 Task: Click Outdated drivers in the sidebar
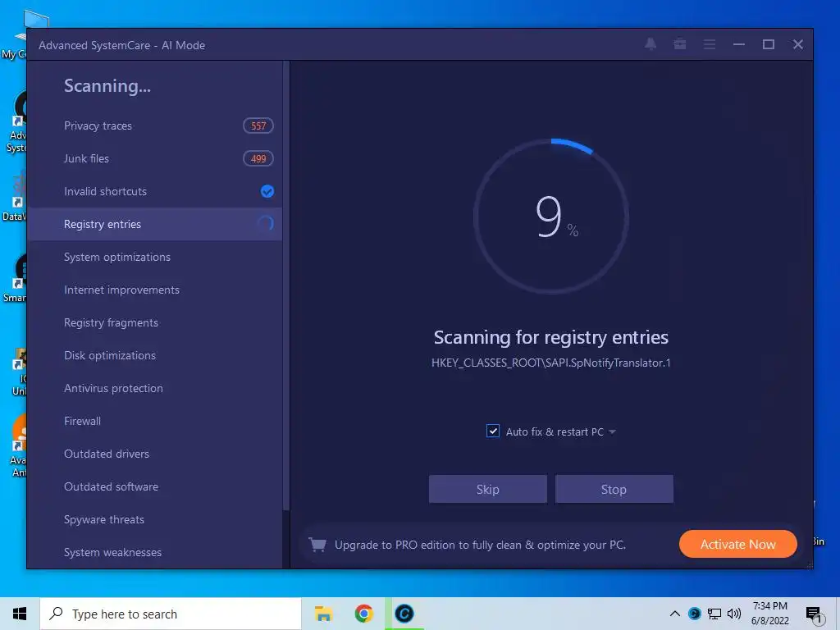click(x=154, y=454)
